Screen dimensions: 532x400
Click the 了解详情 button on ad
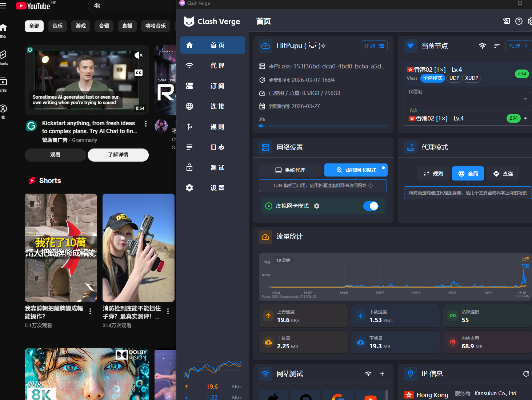[x=118, y=155]
